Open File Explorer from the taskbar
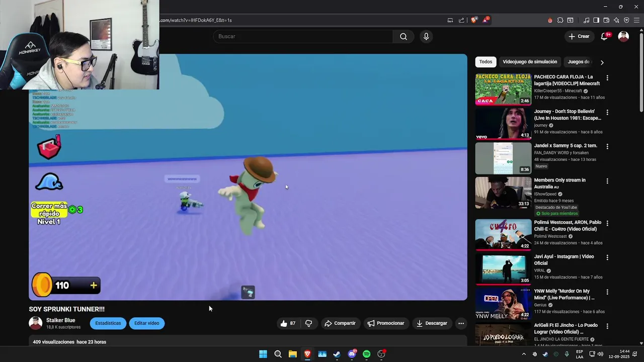Screen dimensions: 644x362 [292, 354]
